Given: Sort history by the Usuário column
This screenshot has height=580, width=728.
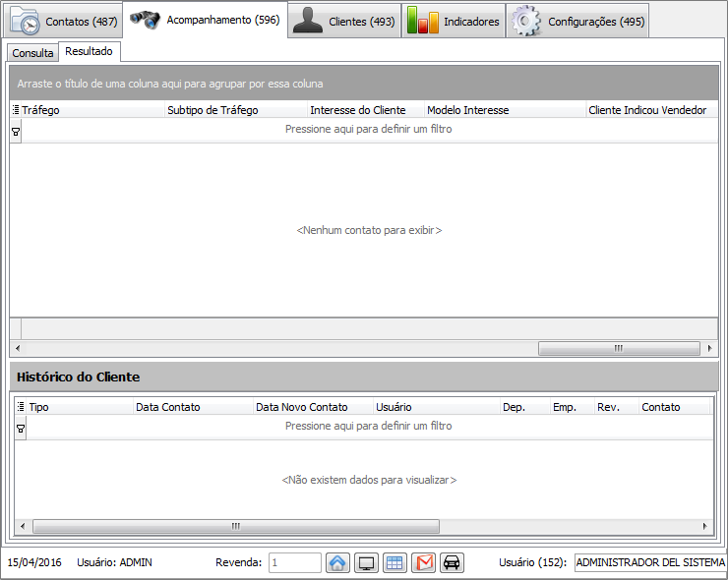Looking at the screenshot, I should [x=437, y=407].
